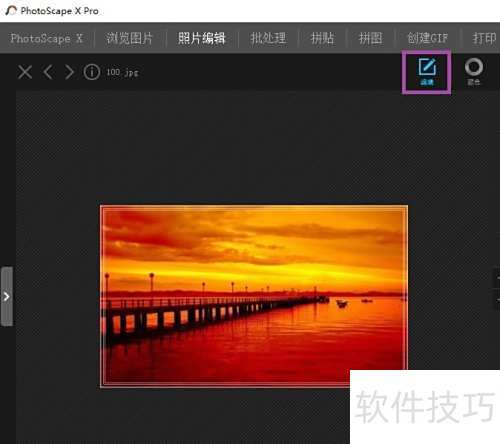This screenshot has width=500, height=444.
Task: Click the PhotoScape X Pro app logo
Action: pos(11,11)
